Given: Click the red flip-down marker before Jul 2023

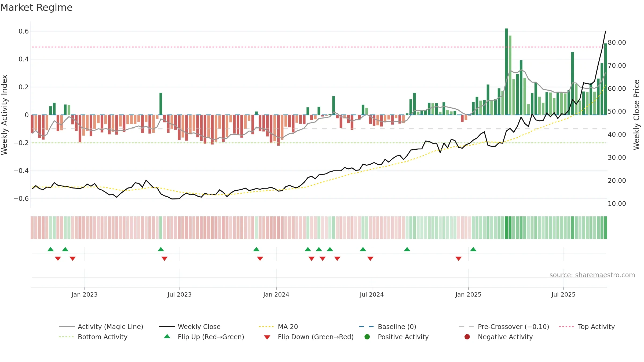Looking at the screenshot, I should pos(164,258).
